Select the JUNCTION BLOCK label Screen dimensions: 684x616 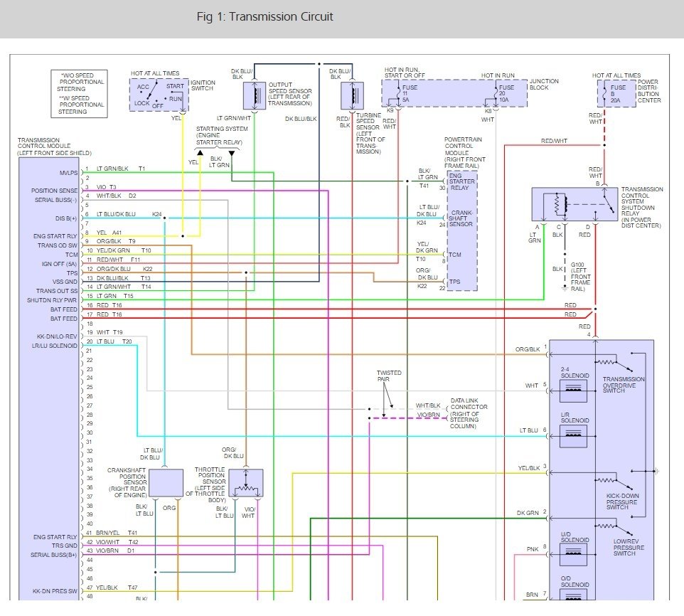click(544, 84)
